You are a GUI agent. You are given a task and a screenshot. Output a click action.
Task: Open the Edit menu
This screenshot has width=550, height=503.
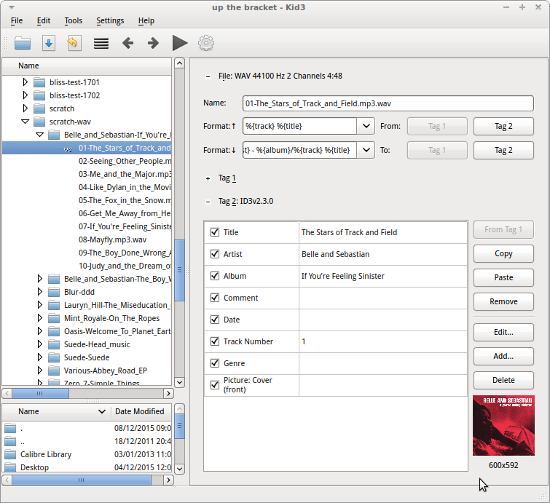tap(43, 21)
